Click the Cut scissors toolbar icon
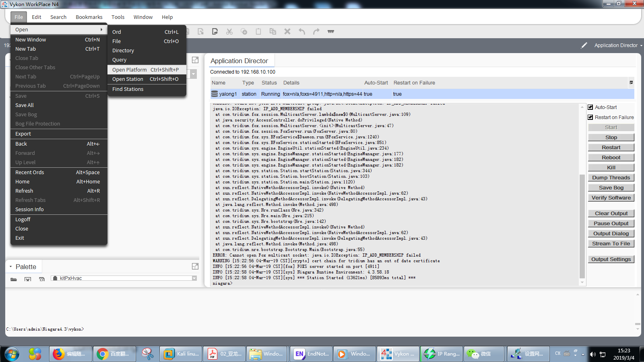This screenshot has height=362, width=644. (229, 31)
